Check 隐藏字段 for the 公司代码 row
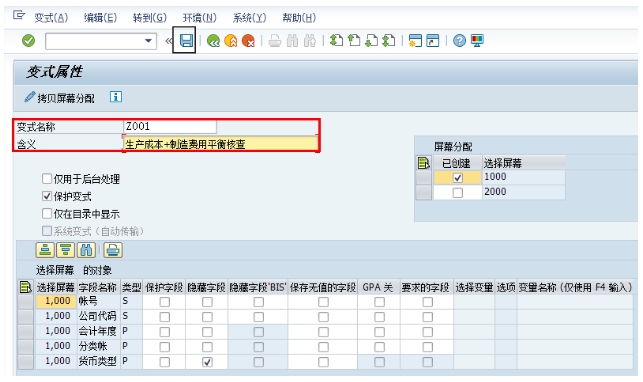This screenshot has width=643, height=382. (207, 317)
